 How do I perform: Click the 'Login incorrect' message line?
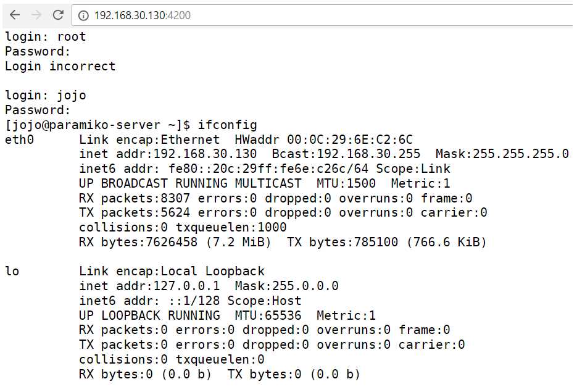[60, 66]
